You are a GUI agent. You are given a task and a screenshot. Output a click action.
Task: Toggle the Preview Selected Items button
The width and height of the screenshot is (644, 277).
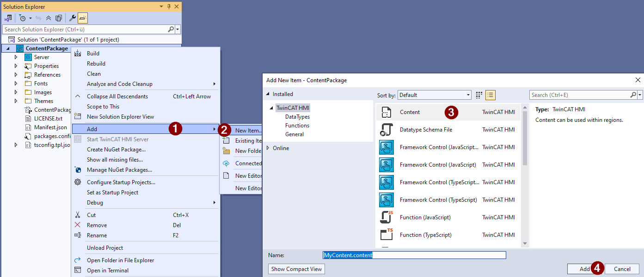[82, 18]
